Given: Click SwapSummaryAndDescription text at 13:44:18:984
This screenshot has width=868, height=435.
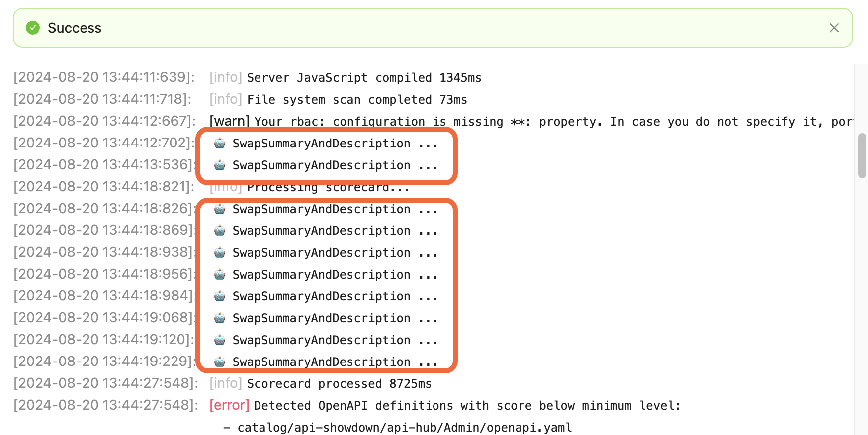Looking at the screenshot, I should tap(322, 296).
